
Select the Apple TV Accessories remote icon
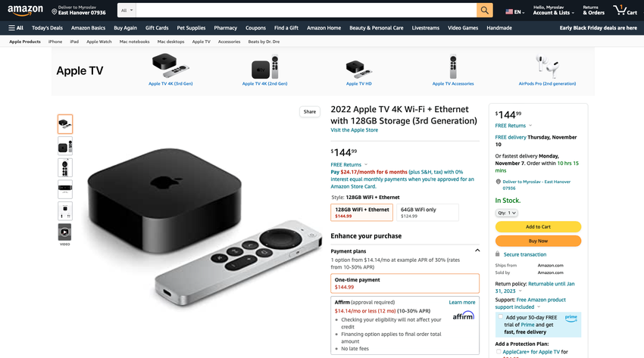coord(453,66)
